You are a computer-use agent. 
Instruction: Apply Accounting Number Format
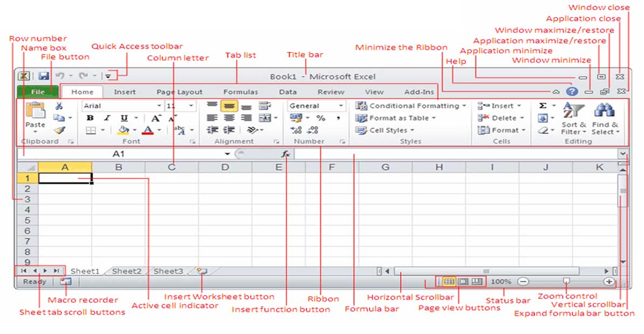click(296, 118)
